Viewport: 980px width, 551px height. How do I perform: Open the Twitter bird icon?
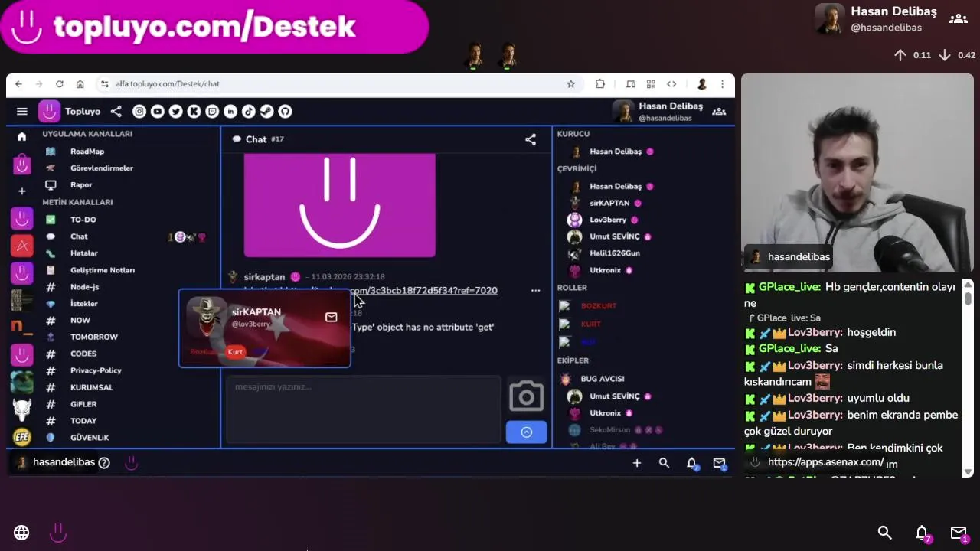pos(176,112)
